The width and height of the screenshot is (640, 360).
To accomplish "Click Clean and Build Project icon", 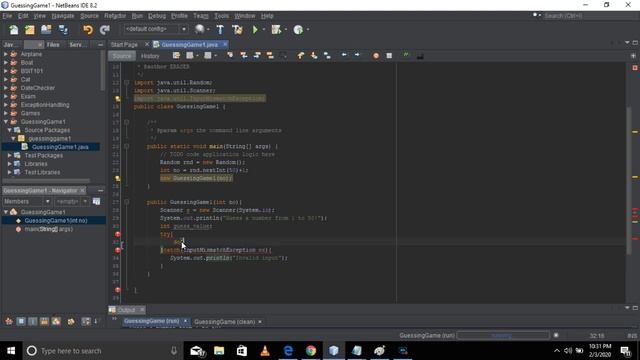I will click(x=237, y=29).
